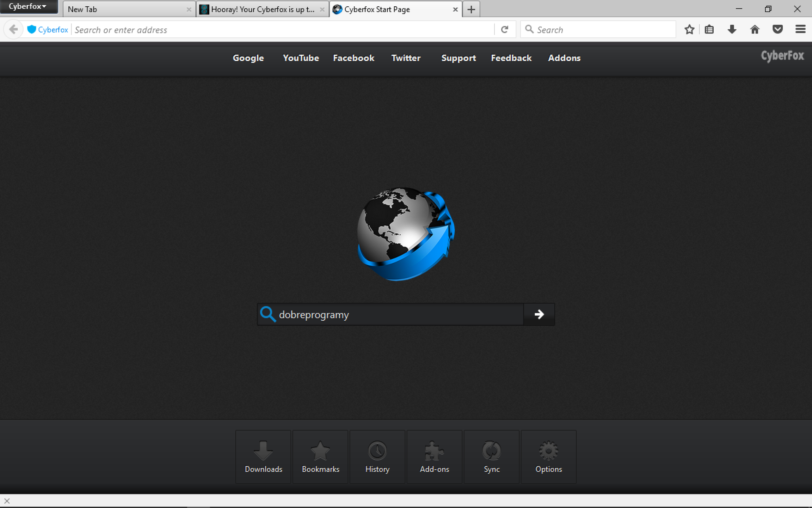Open a new tab with plus button
This screenshot has height=508, width=812.
tap(471, 10)
